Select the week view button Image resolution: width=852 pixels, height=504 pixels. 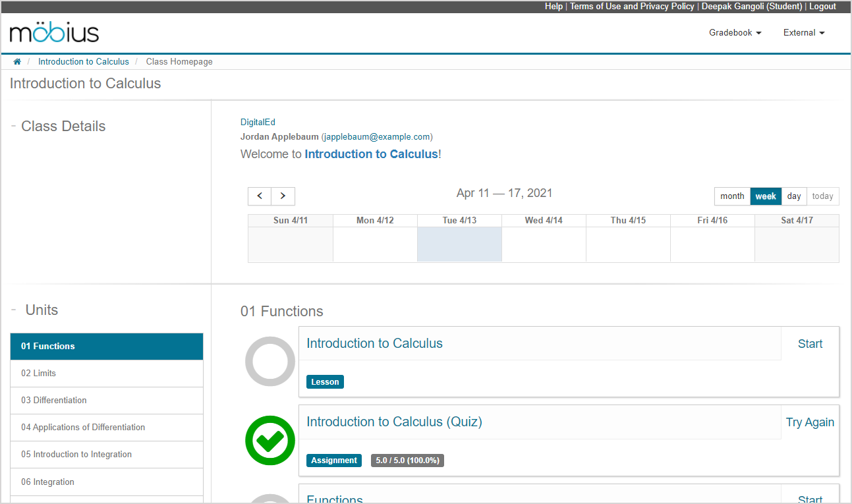[766, 196]
